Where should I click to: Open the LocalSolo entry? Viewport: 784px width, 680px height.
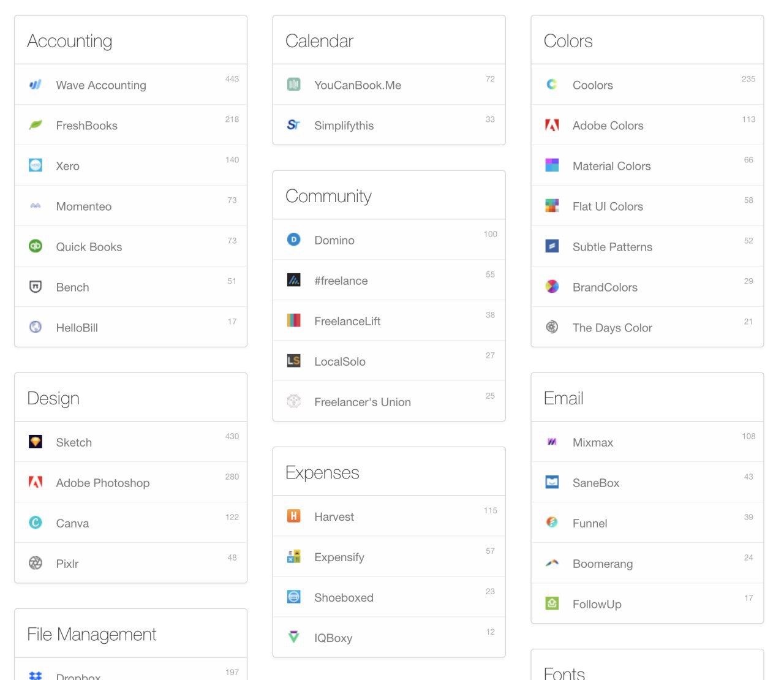click(389, 361)
